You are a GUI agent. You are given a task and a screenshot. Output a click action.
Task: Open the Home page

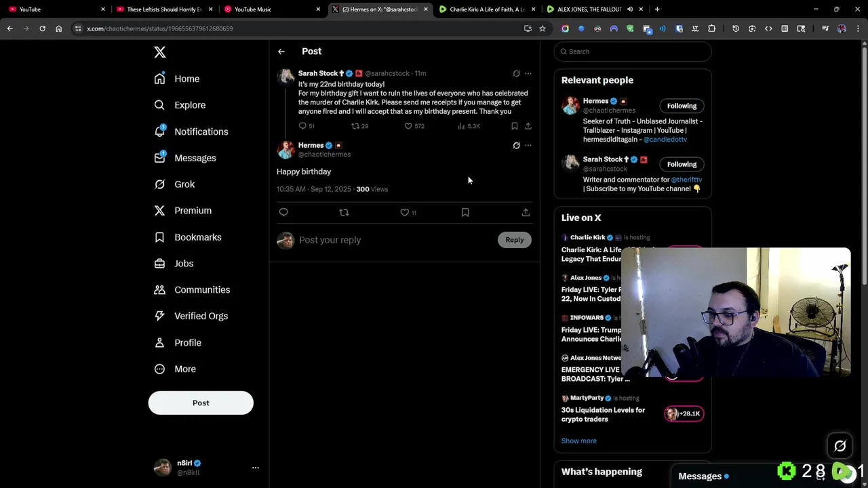pyautogui.click(x=177, y=79)
